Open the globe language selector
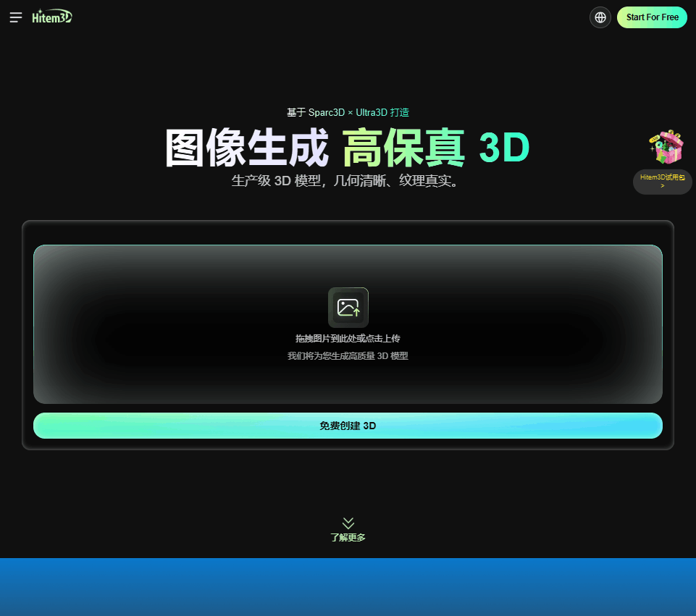 (600, 17)
